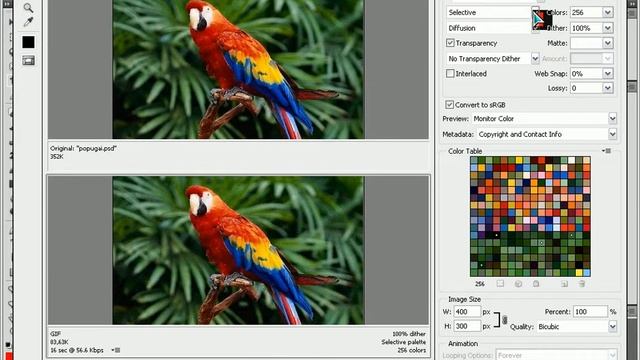Viewport: 640px width, 360px height.
Task: Toggle slices visibility icon
Action: click(x=28, y=61)
